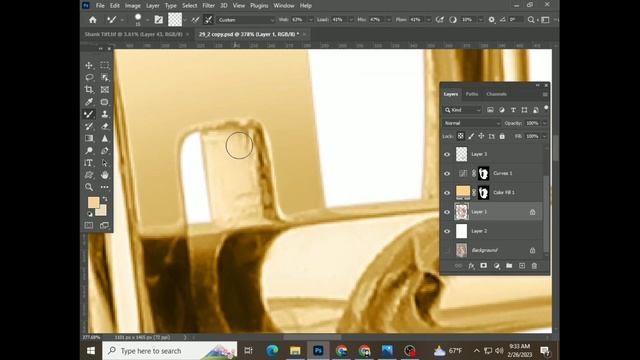Switch to the Channels tab

tap(496, 94)
